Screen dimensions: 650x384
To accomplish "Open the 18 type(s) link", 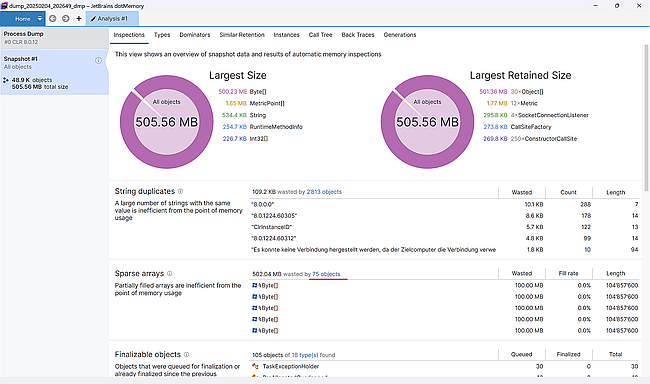I will [305, 355].
